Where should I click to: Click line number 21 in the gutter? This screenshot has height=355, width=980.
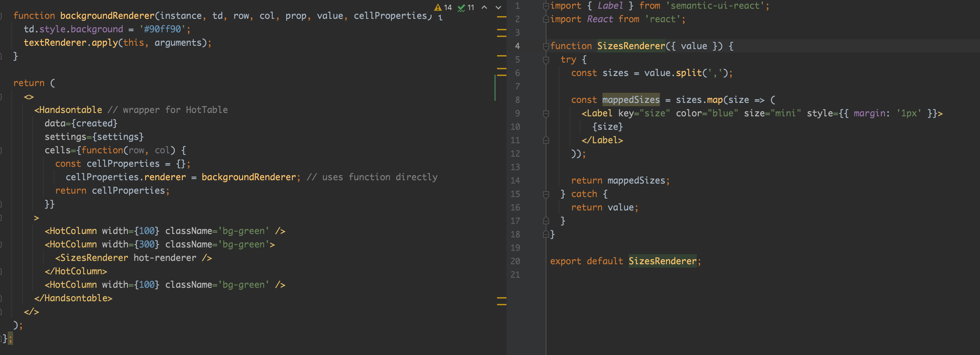pyautogui.click(x=515, y=275)
